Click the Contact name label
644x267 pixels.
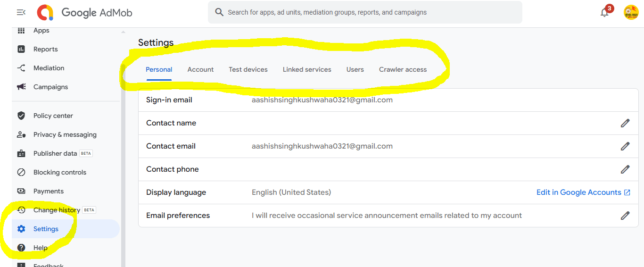point(171,123)
